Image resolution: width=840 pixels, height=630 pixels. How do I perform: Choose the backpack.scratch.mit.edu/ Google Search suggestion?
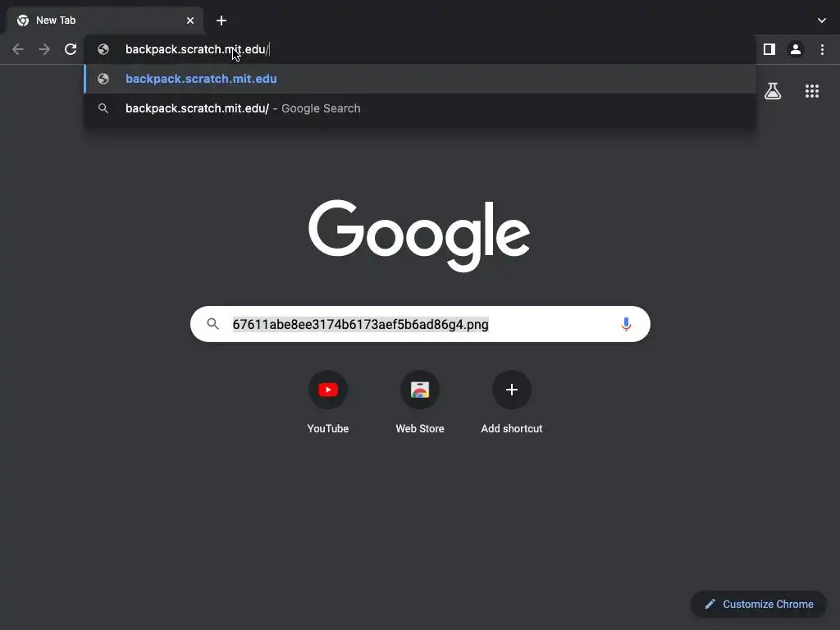coord(420,108)
